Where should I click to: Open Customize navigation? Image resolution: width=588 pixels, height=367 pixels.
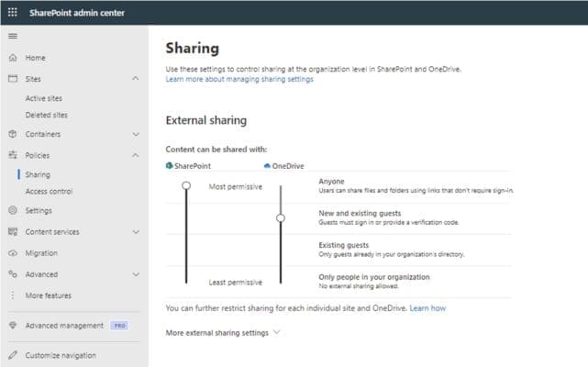pos(61,355)
